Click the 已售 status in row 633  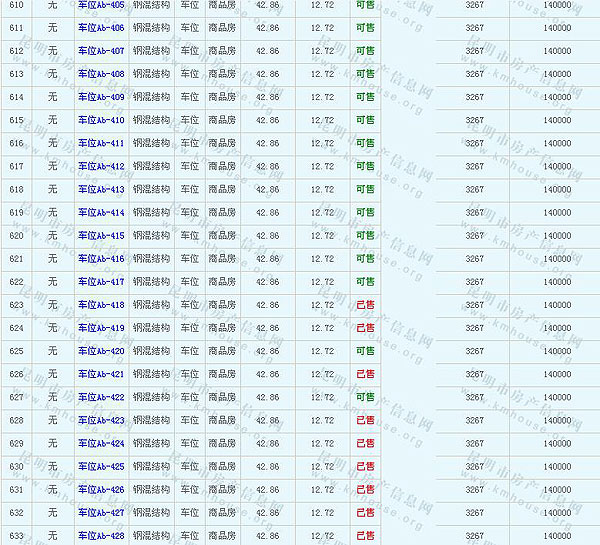pyautogui.click(x=365, y=536)
